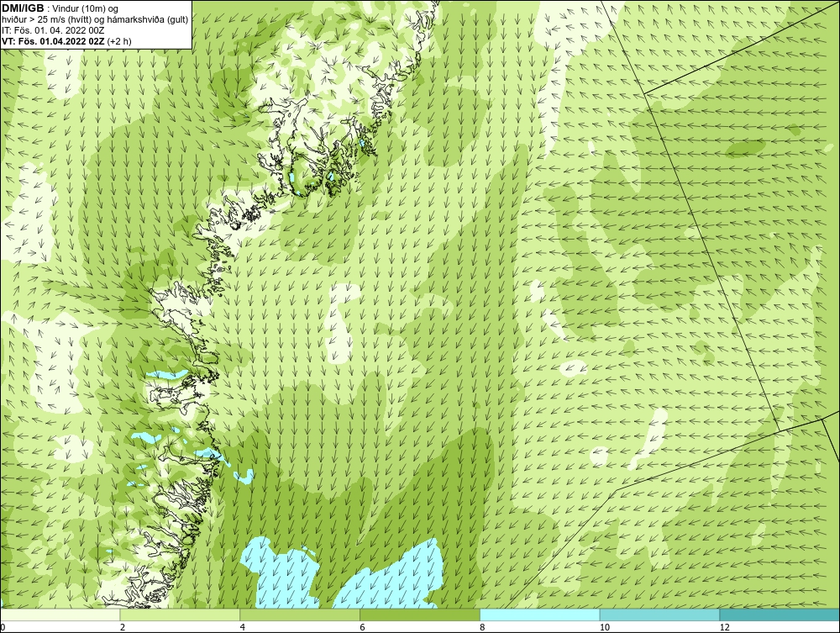Click the 0–2 color scale segment
Viewport: 840px width, 633px height.
60,615
